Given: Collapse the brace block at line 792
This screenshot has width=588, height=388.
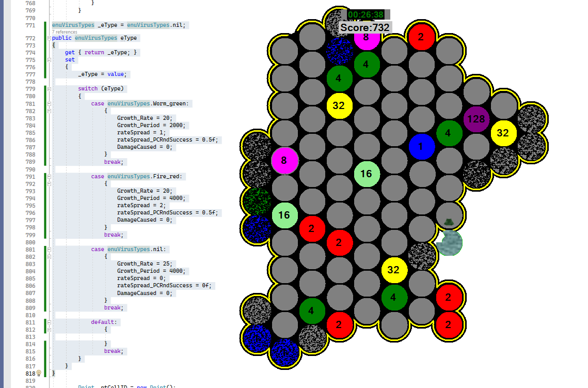Looking at the screenshot, I should point(49,184).
